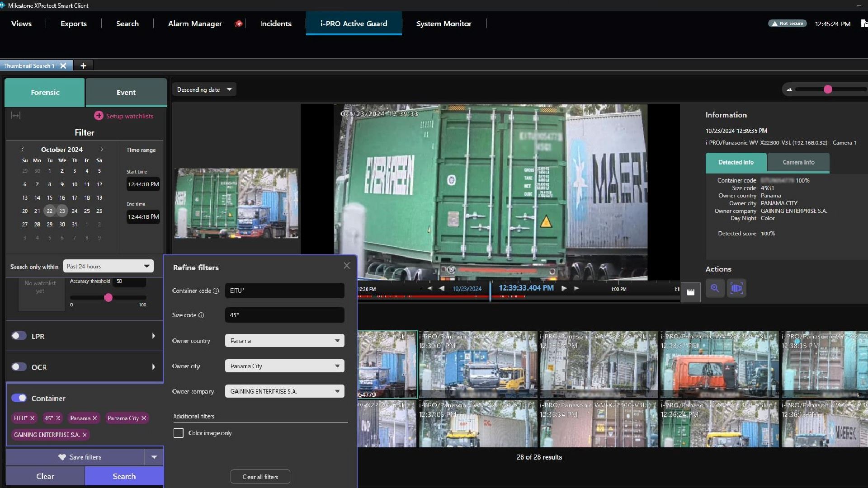The width and height of the screenshot is (868, 488).
Task: Open the Exports tab
Action: (74, 23)
